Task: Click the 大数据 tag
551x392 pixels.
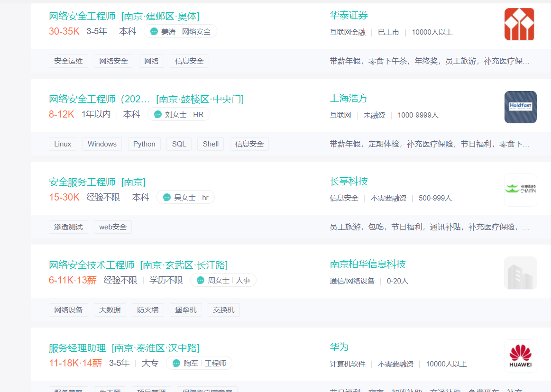Action: pyautogui.click(x=110, y=310)
